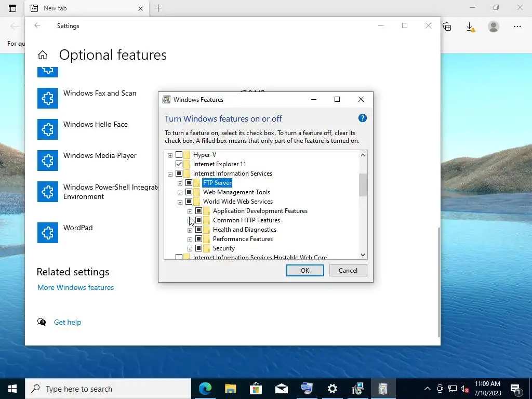Screen dimensions: 532x399
Task: Click the Windows Start button
Action: [12, 389]
